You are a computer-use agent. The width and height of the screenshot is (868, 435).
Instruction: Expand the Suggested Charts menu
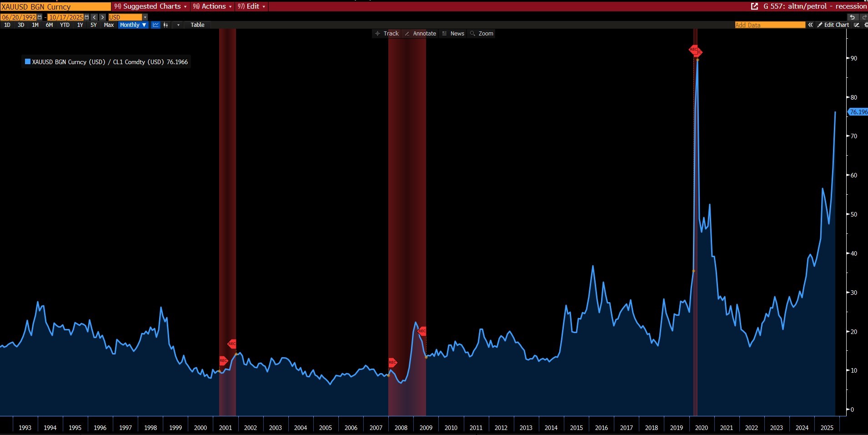[x=151, y=6]
